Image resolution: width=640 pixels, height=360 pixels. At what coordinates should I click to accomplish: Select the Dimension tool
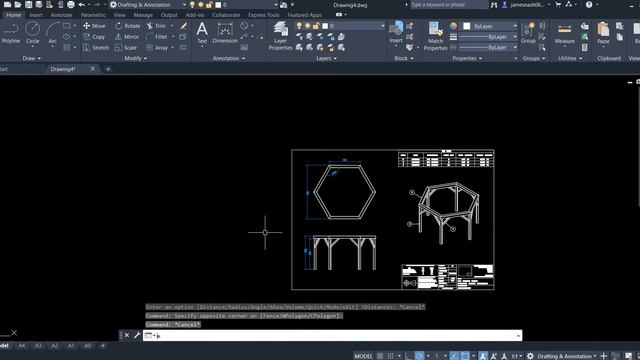pos(225,33)
